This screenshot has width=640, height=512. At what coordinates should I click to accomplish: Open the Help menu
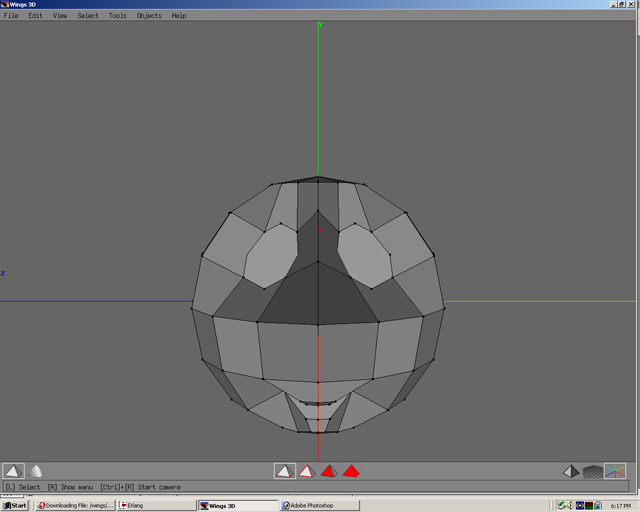pyautogui.click(x=179, y=16)
